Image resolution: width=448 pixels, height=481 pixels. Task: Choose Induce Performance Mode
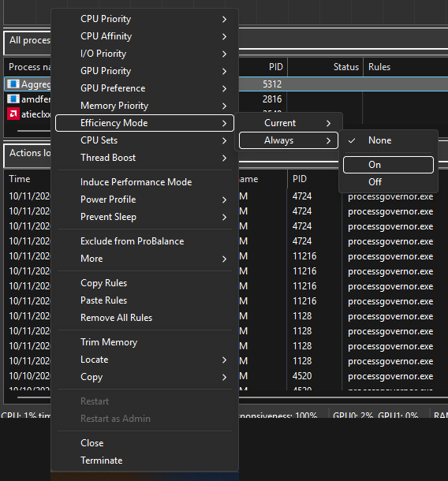click(x=144, y=182)
